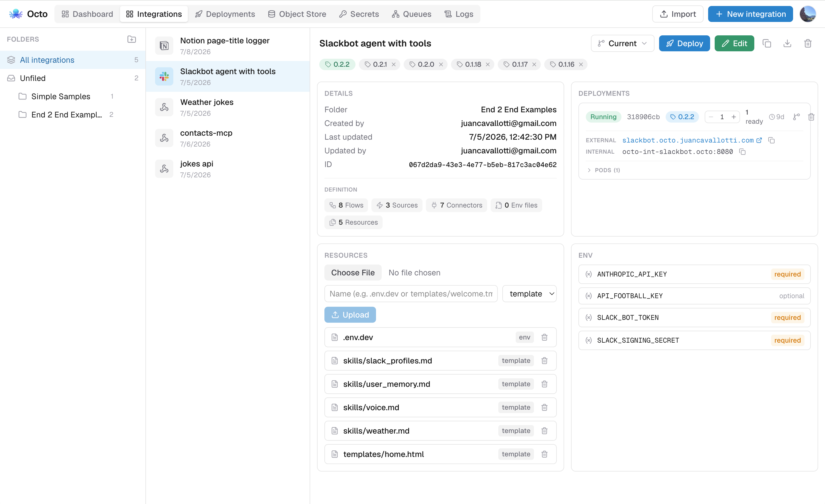Focus the resource Name input field

[411, 294]
